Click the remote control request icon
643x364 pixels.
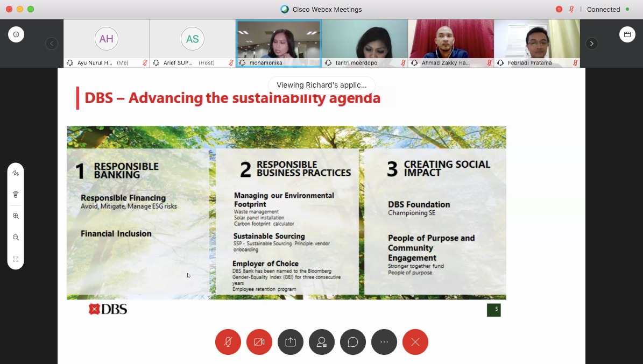(16, 194)
